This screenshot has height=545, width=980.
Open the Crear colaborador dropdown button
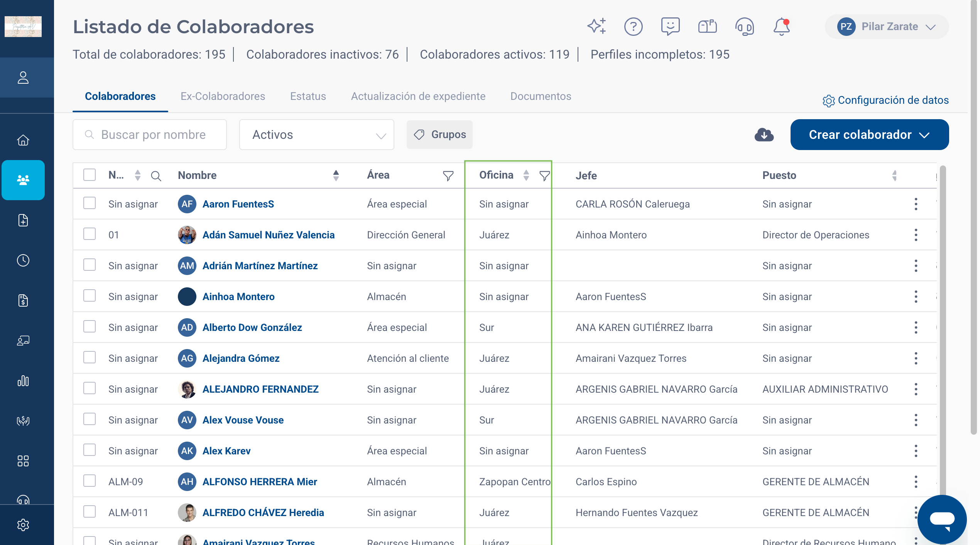tap(869, 135)
